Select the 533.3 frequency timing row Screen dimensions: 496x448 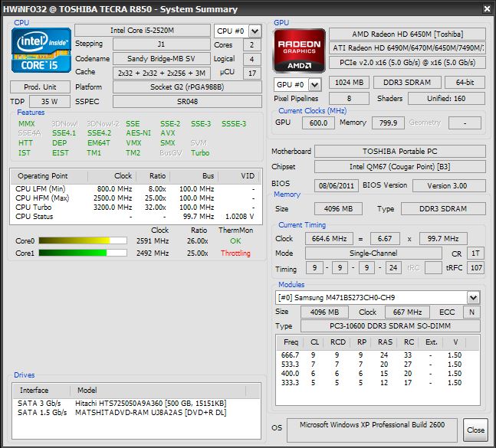(378, 365)
